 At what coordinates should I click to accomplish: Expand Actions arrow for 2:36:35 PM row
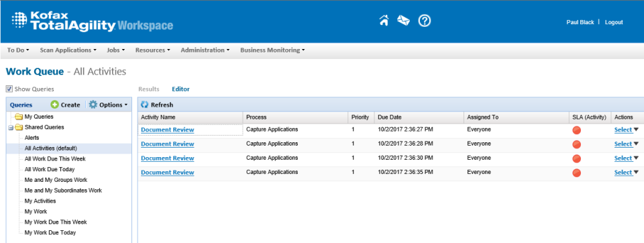636,173
